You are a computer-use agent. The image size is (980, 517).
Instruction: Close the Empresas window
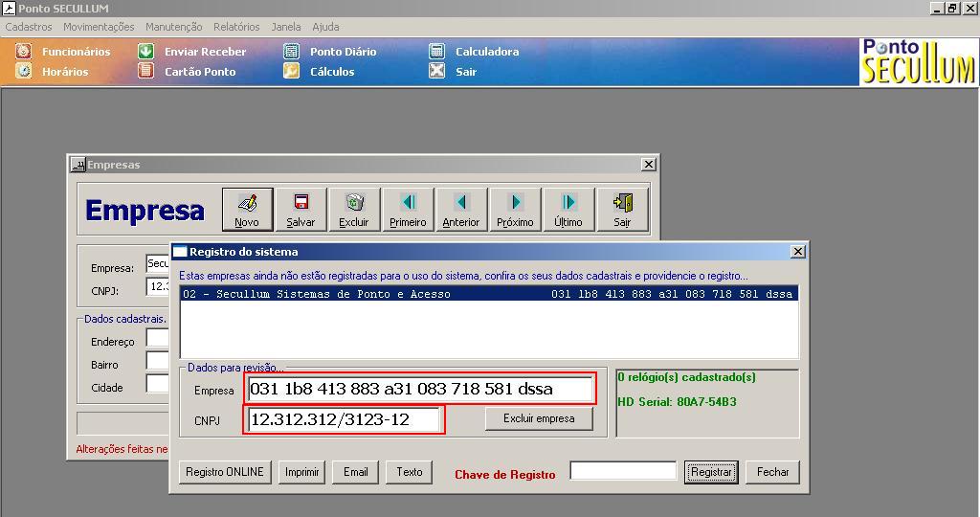tap(649, 164)
